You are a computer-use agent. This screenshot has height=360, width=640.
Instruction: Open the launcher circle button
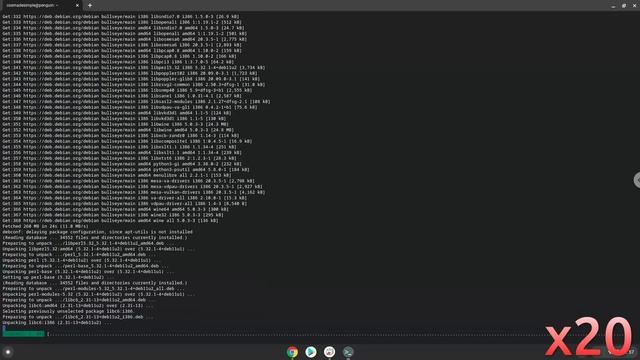click(8, 352)
